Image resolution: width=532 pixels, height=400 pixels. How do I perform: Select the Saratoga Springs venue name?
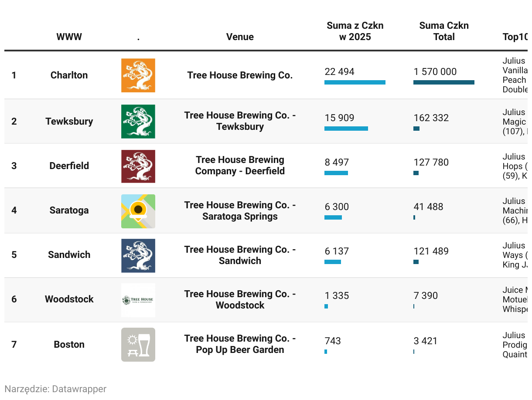pos(240,211)
